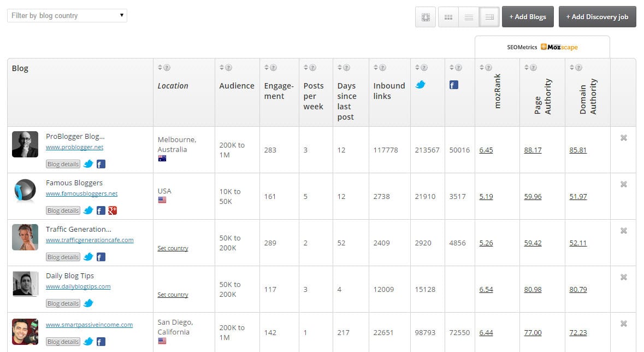Select the SEOMetrics Mozscape tab
Screen dimensions: 644x352
pyautogui.click(x=542, y=47)
